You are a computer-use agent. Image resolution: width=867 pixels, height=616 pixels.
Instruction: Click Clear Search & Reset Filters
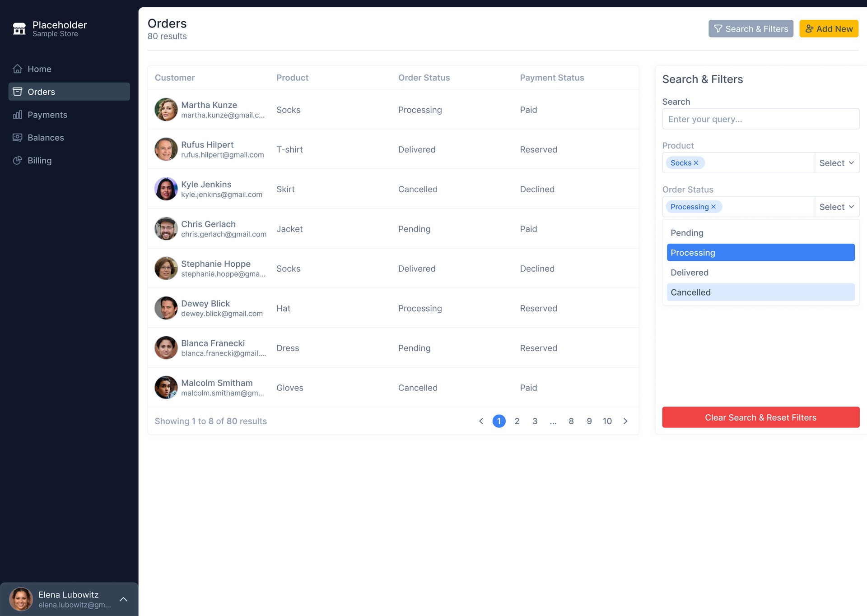coord(760,417)
